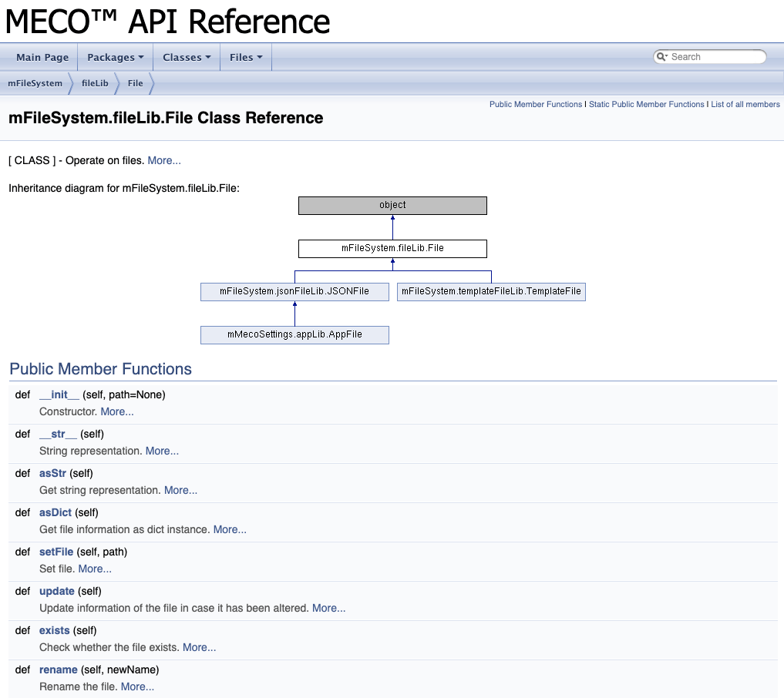This screenshot has width=784, height=698.
Task: Click More link after Constructor
Action: tap(117, 411)
